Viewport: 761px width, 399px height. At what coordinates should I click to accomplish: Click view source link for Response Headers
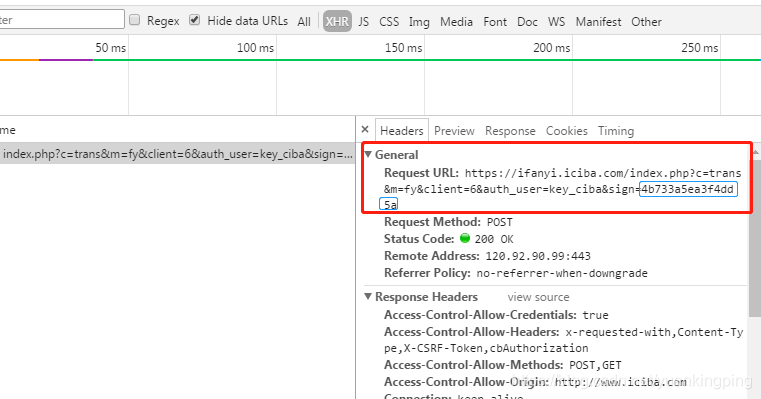click(x=538, y=297)
